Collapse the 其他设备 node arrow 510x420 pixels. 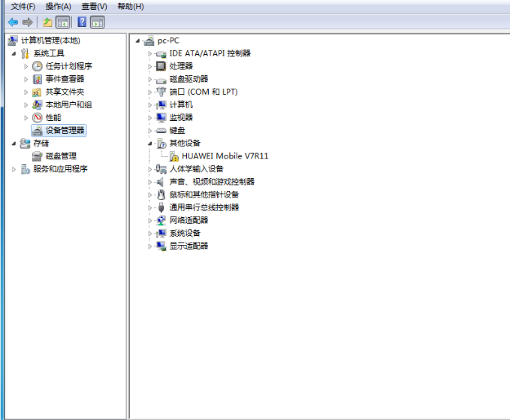(x=150, y=144)
